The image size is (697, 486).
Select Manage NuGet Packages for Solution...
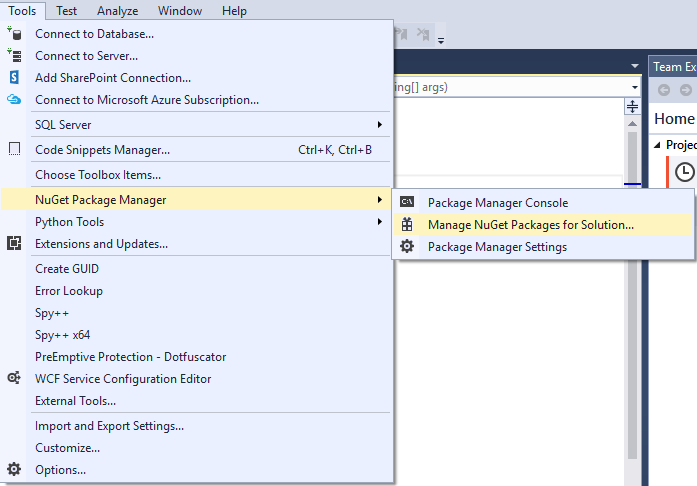543,224
